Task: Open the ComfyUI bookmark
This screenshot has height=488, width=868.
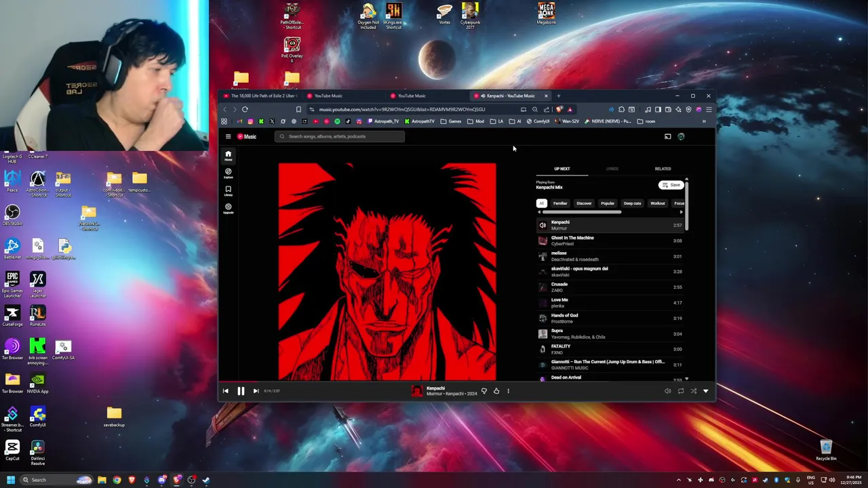Action: coord(538,121)
